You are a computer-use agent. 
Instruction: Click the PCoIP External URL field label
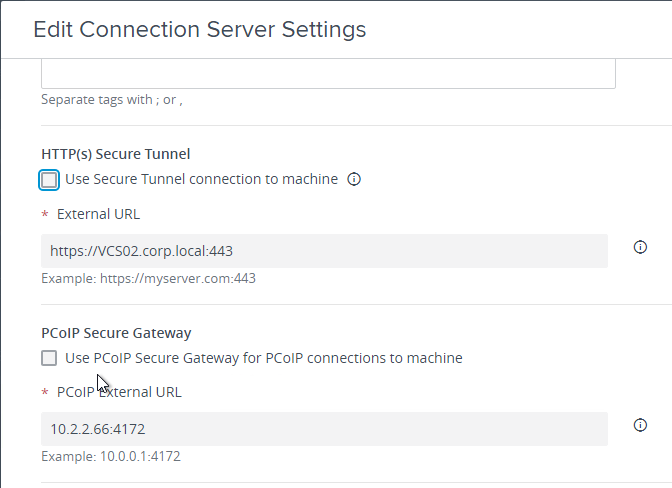coord(119,392)
